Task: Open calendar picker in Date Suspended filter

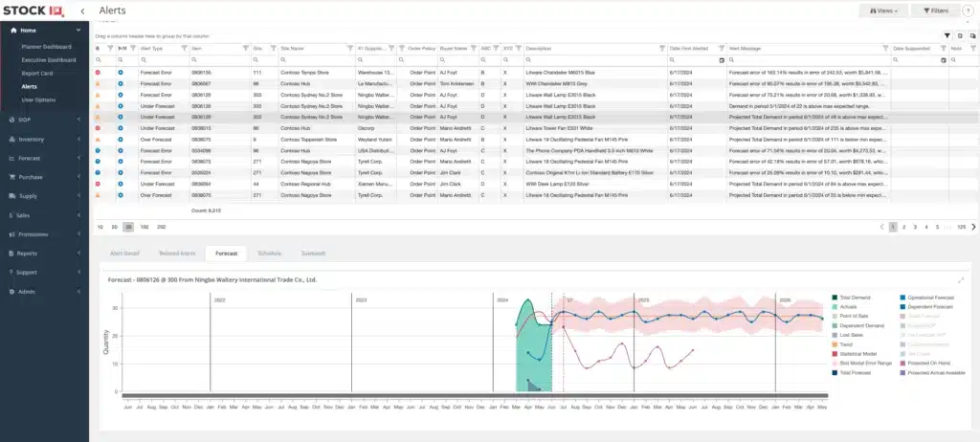Action: pyautogui.click(x=944, y=60)
